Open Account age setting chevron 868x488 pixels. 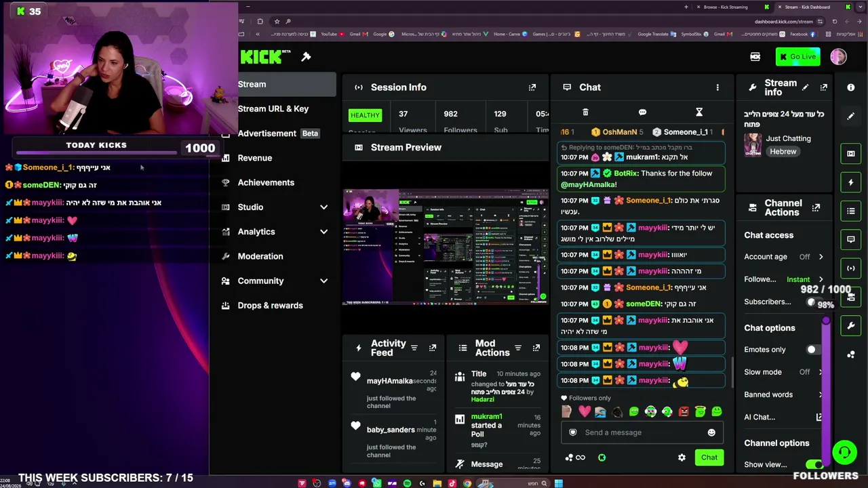pyautogui.click(x=821, y=257)
